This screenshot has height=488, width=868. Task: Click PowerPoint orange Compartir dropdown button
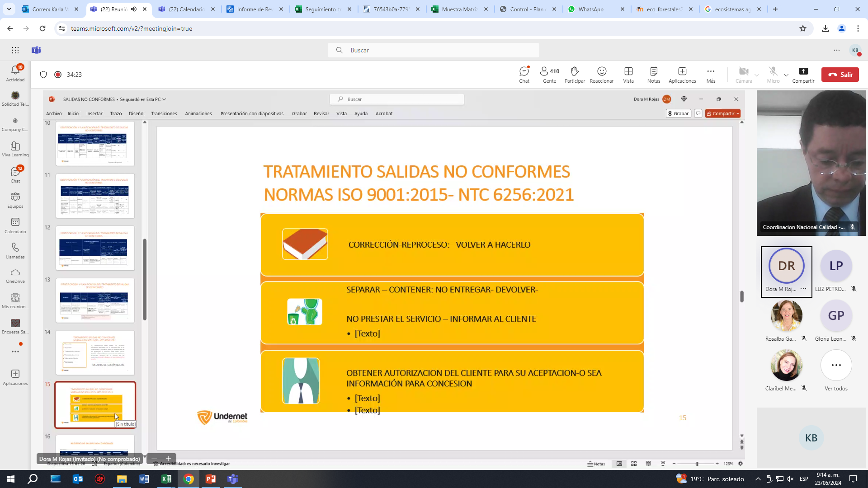point(722,113)
